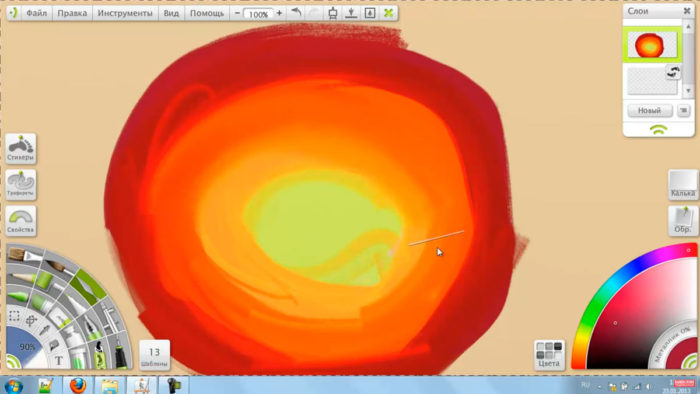Open Firefox from the taskbar
The image size is (700, 394).
point(78,386)
